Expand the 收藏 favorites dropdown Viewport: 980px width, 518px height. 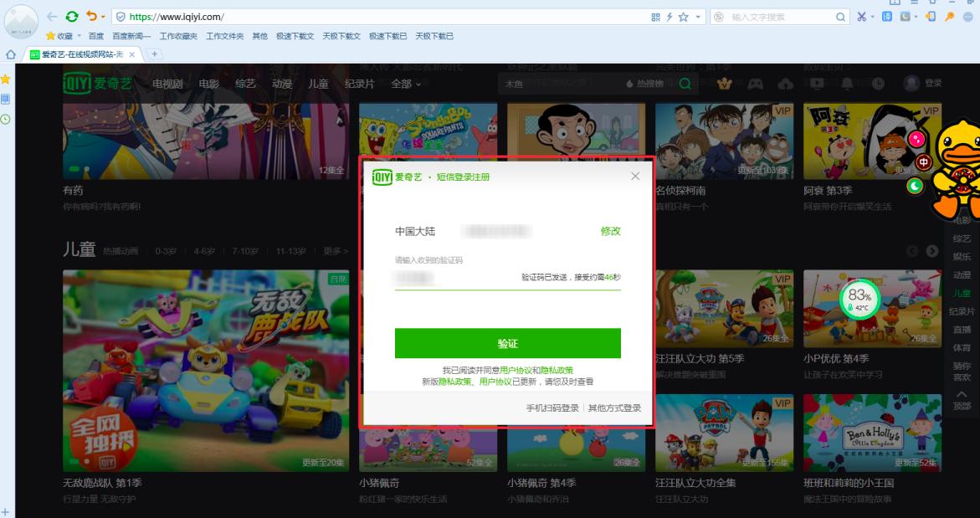tap(80, 37)
